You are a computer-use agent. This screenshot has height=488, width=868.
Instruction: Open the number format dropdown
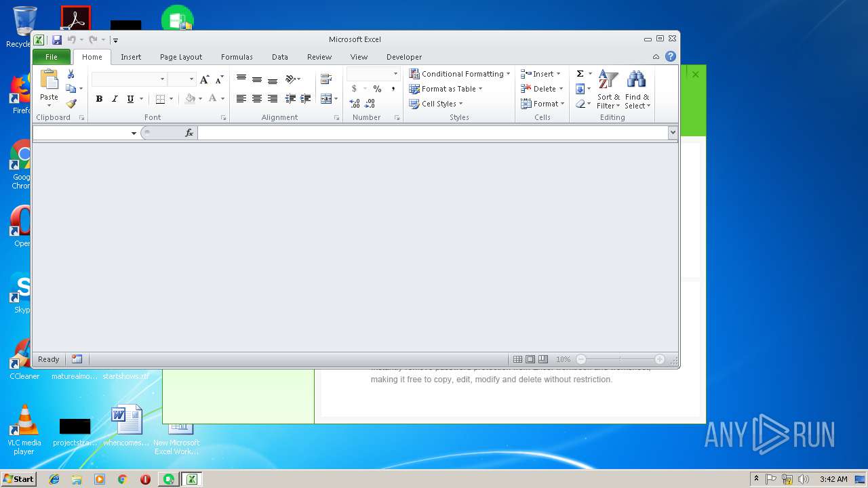tap(395, 74)
